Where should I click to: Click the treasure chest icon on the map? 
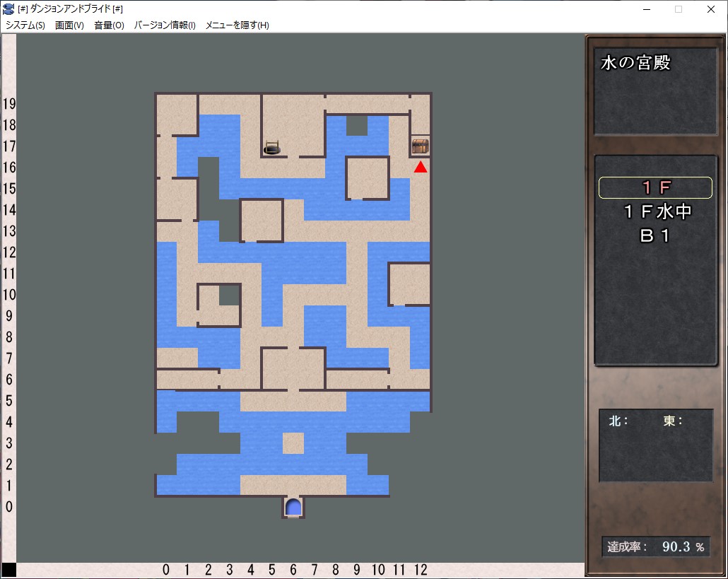pyautogui.click(x=420, y=146)
